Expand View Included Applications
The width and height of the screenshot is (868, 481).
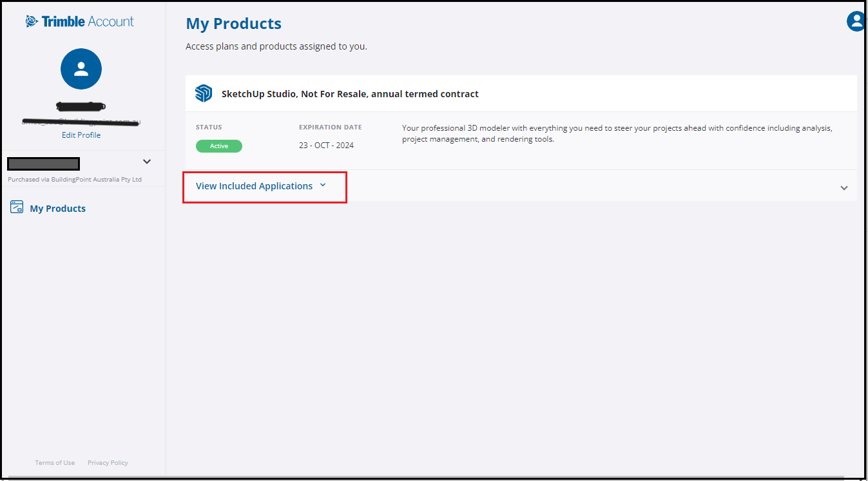260,185
